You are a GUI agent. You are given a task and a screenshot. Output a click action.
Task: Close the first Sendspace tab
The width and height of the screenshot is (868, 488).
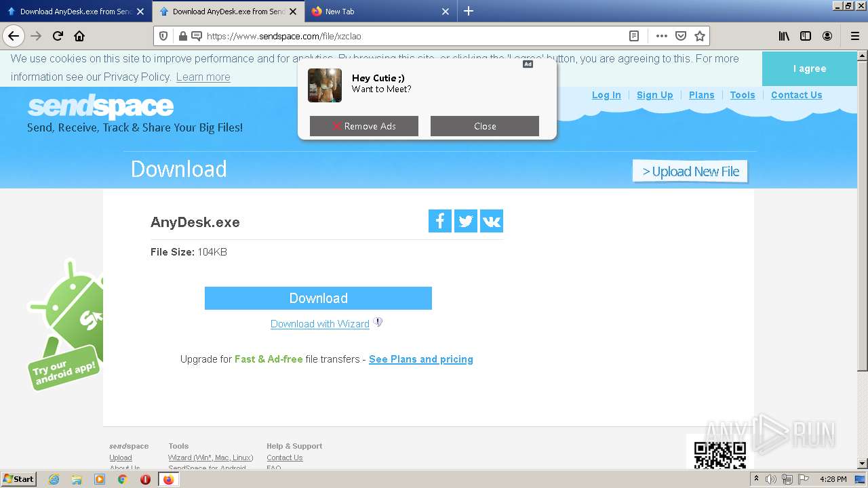[x=140, y=12]
